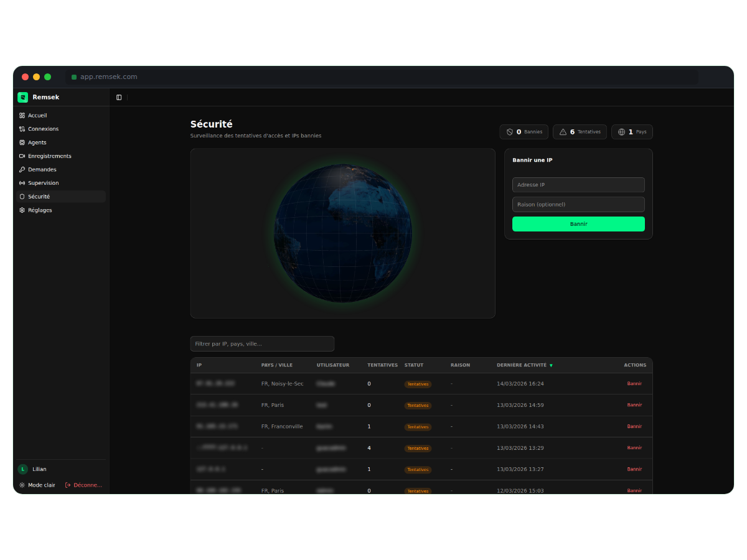The width and height of the screenshot is (747, 560).
Task: Click the Agents sidebar icon
Action: tap(22, 142)
